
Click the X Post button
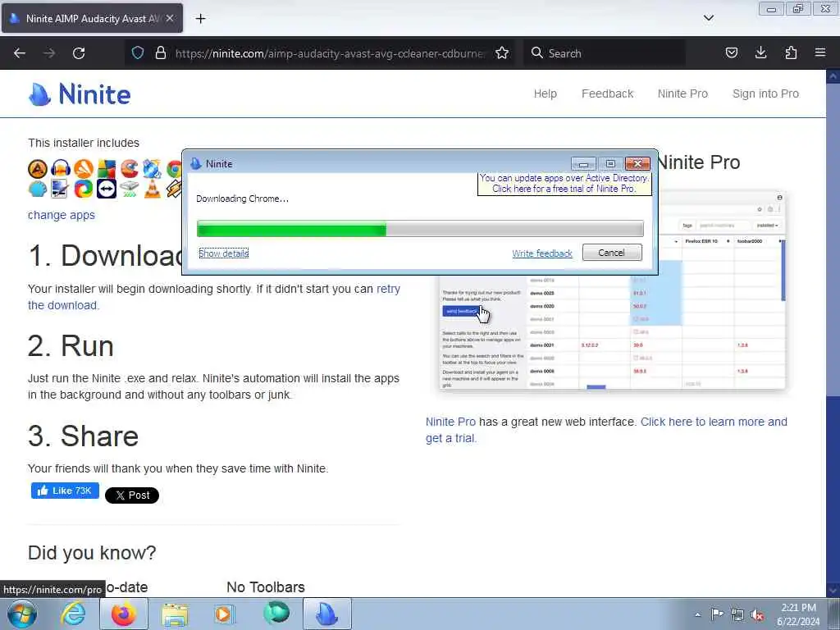pyautogui.click(x=132, y=495)
